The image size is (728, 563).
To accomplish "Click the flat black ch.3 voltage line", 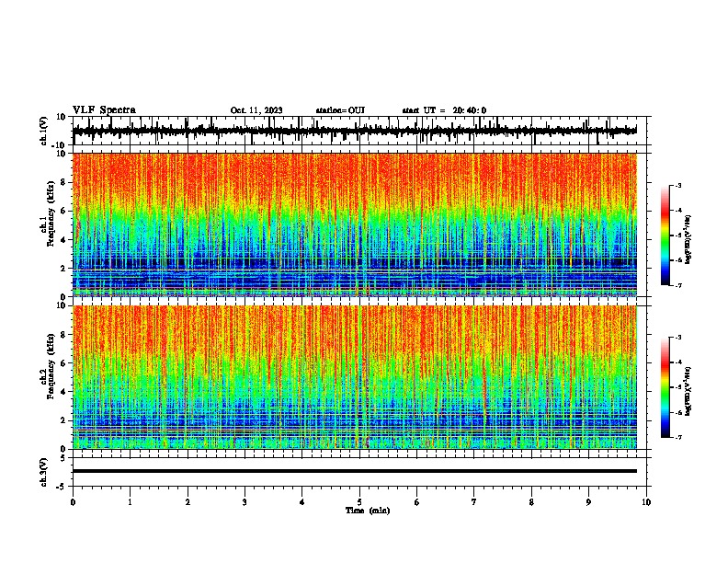I will click(354, 471).
